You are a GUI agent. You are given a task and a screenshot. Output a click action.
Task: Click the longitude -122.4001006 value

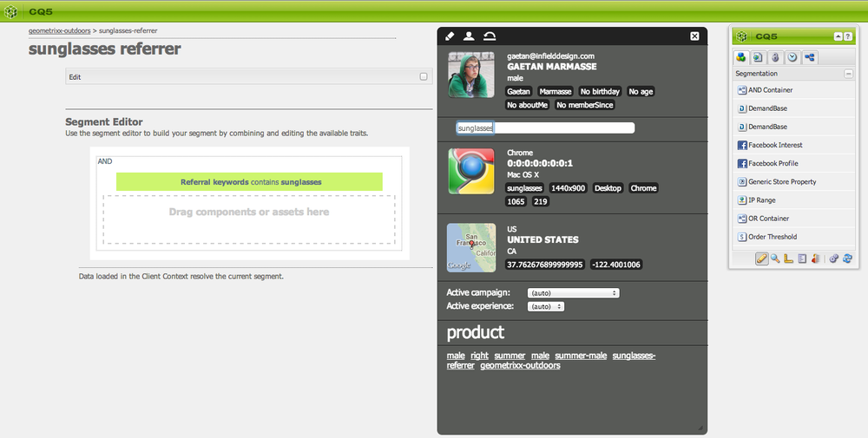(616, 265)
